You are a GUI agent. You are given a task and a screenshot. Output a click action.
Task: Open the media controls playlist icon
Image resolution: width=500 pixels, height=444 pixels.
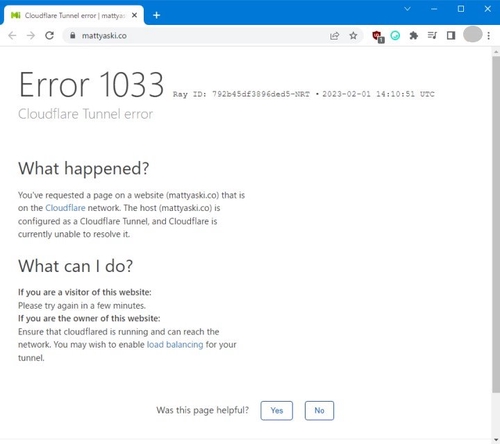point(432,35)
